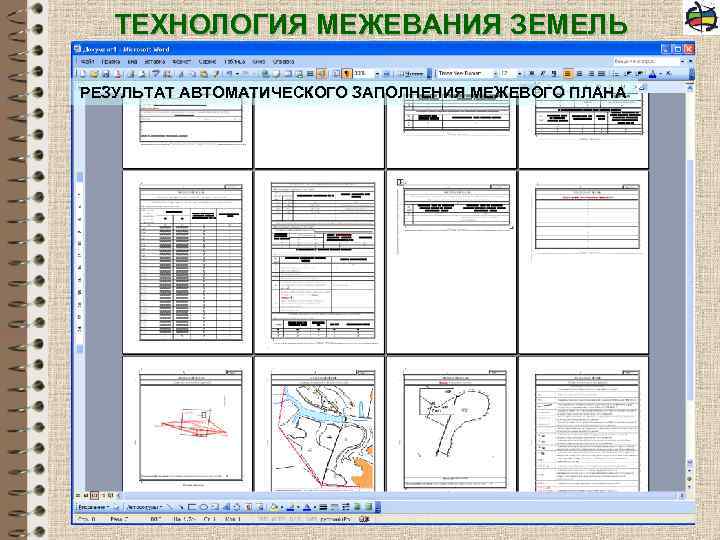
Task: Open the Формат menu
Action: pos(182,62)
